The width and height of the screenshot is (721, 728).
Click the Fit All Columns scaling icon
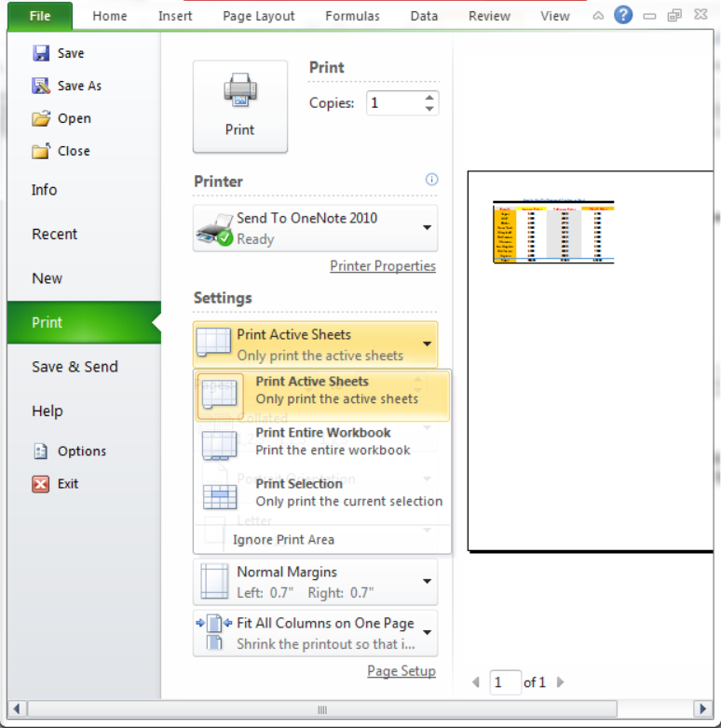pyautogui.click(x=214, y=632)
